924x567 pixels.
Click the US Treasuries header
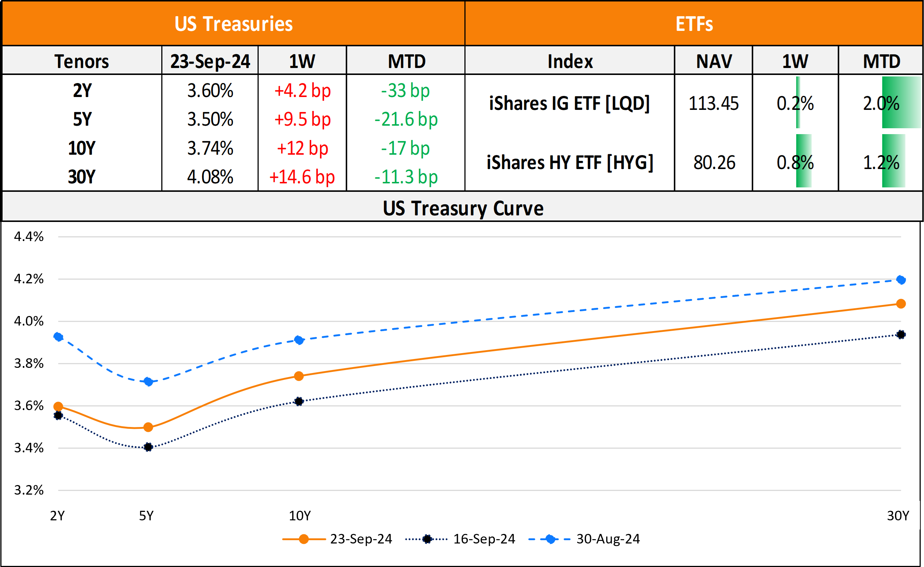[233, 24]
